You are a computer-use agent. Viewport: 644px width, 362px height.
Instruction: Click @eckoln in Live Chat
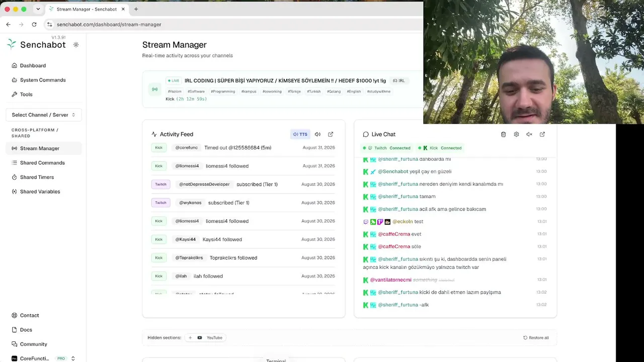pyautogui.click(x=403, y=221)
